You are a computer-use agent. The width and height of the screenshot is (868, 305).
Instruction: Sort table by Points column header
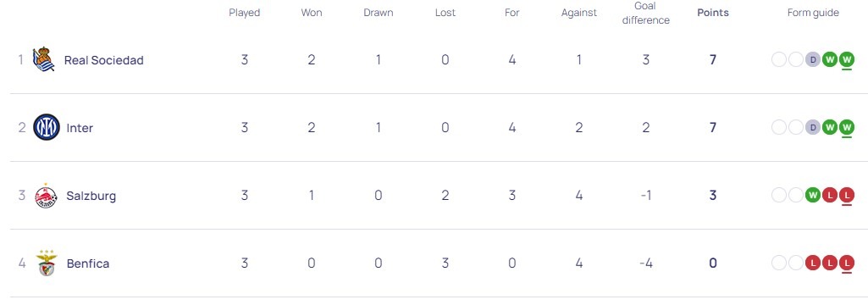click(x=713, y=13)
